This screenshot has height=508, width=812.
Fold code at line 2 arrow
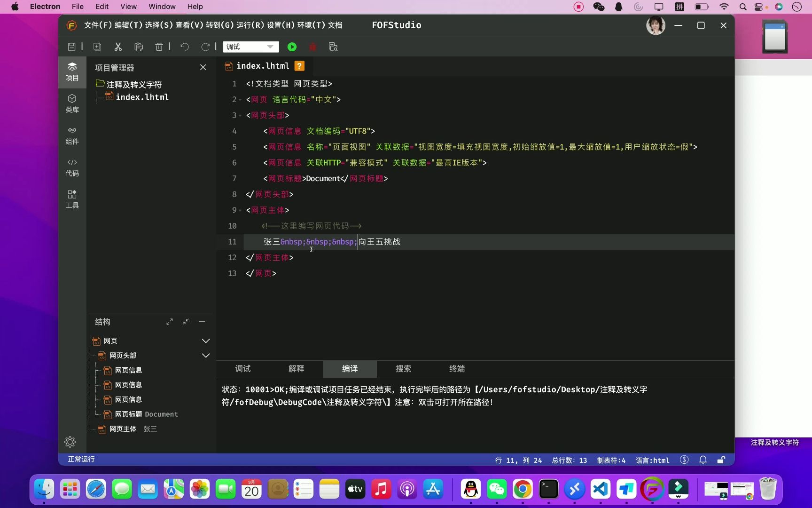[x=240, y=100]
